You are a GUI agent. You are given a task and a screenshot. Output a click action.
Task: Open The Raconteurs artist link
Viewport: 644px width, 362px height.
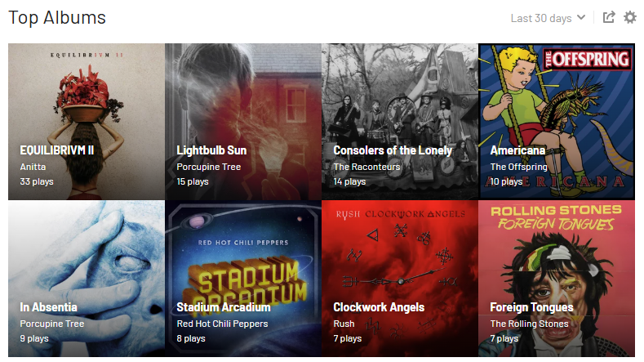point(366,167)
